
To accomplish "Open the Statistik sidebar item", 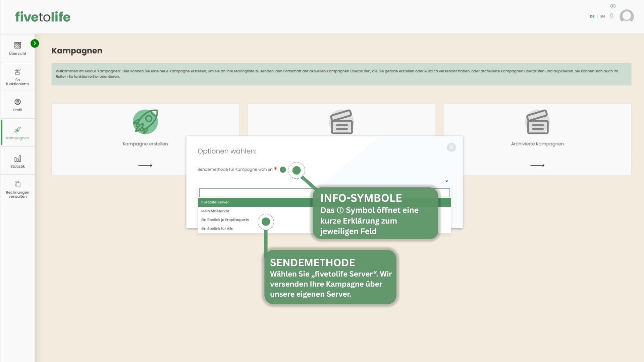I will [17, 161].
